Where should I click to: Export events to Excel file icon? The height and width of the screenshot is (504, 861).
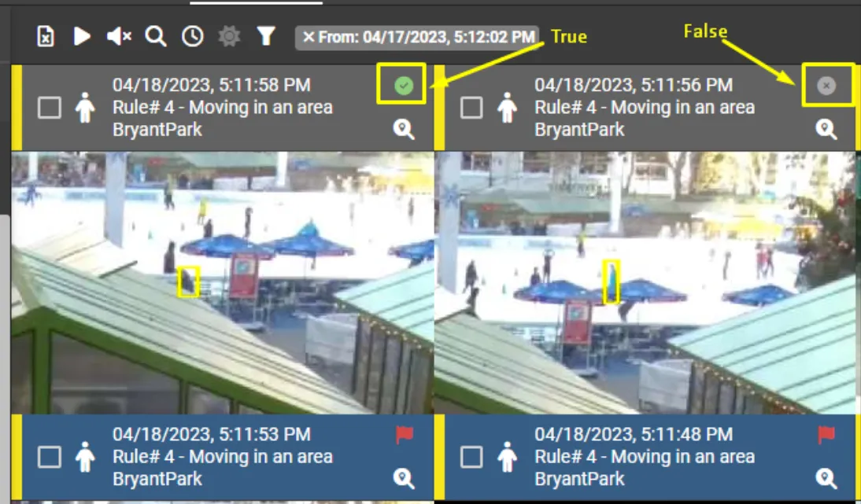click(x=46, y=37)
